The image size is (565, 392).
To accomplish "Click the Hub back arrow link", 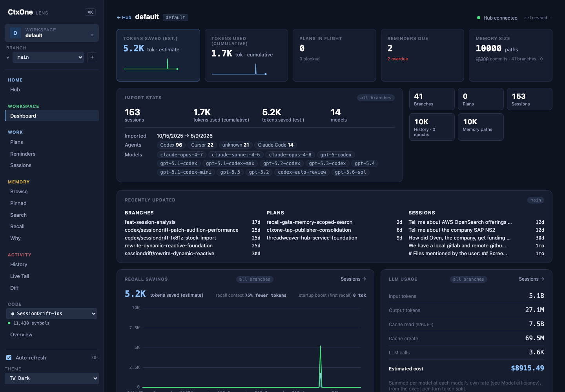I will pyautogui.click(x=124, y=18).
